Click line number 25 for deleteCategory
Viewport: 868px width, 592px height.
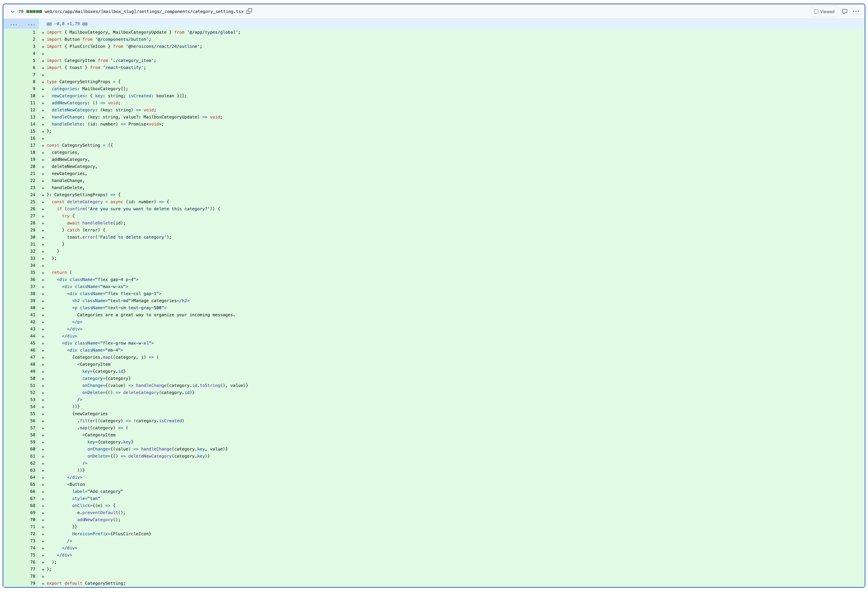tap(32, 202)
